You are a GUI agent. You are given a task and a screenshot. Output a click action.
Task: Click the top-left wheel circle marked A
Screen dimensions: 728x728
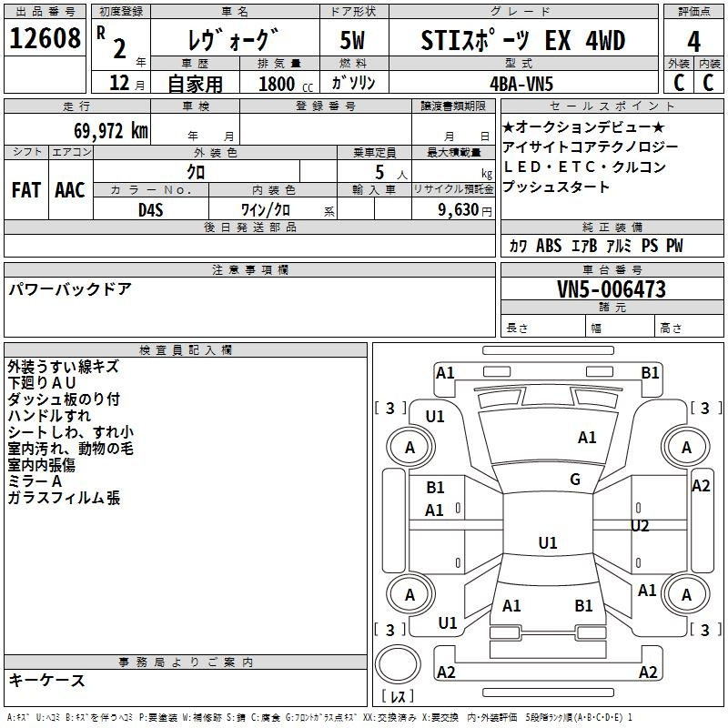[x=409, y=447]
